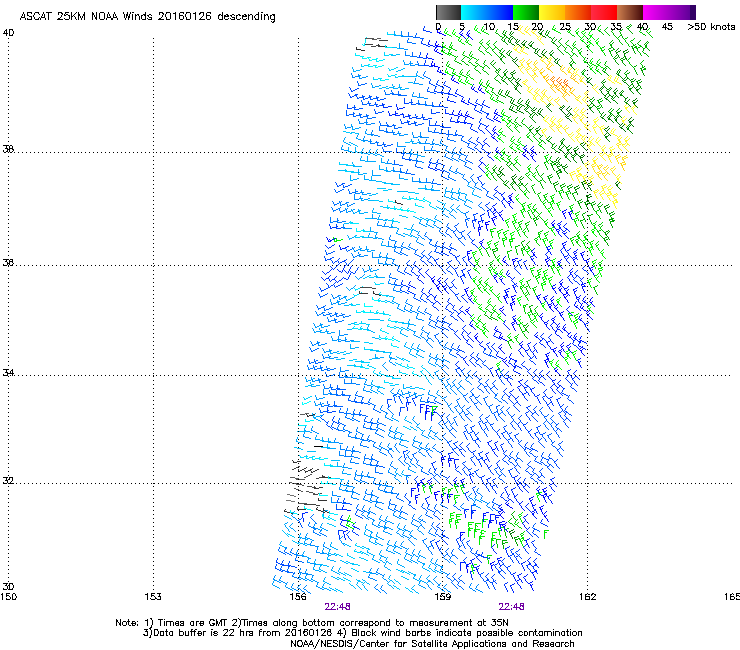Click the longitude axis label 159
The image size is (740, 650).
point(442,597)
